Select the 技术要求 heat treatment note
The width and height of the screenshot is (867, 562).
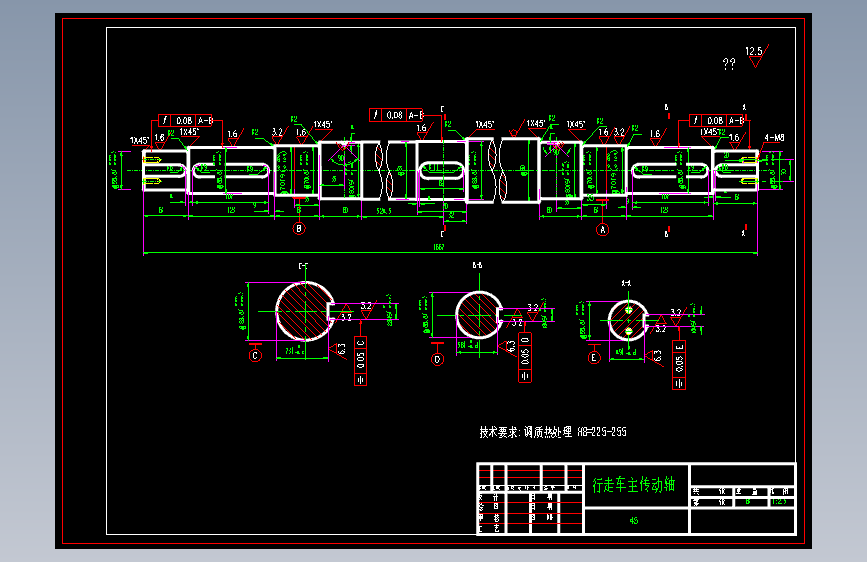point(553,432)
